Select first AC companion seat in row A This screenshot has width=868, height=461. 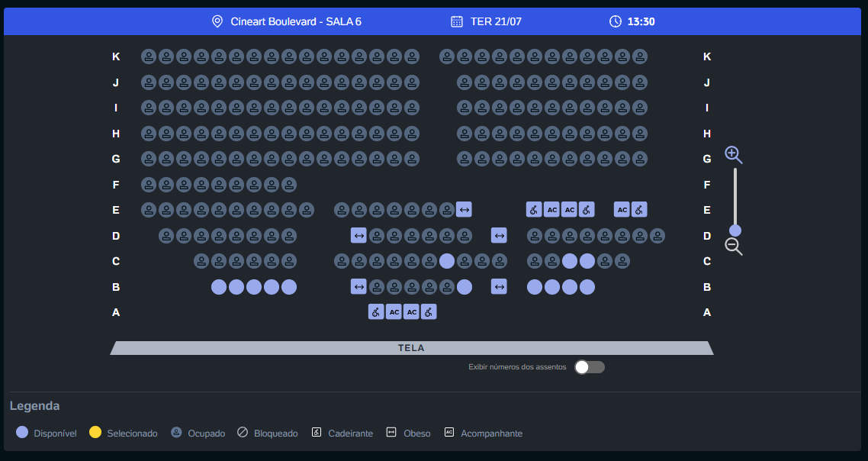coord(394,312)
